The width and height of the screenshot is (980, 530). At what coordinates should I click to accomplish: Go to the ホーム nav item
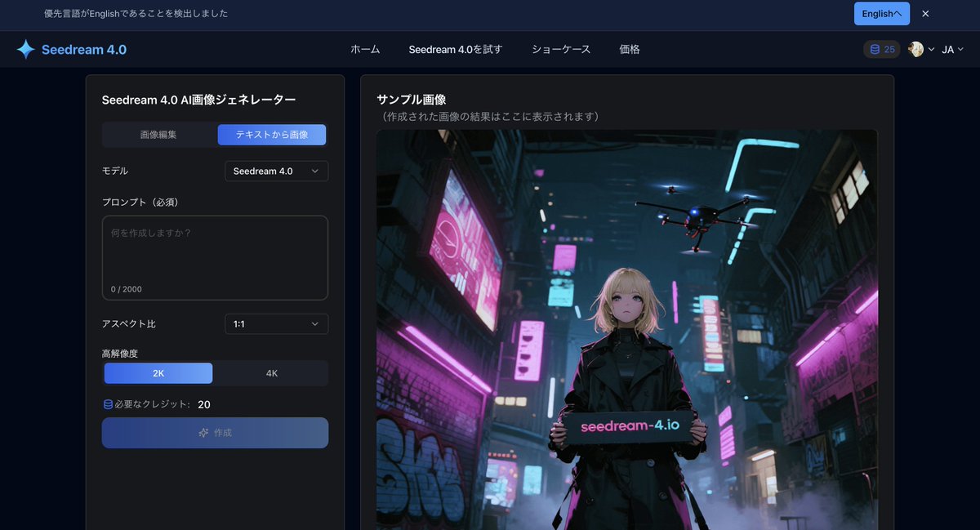coord(365,49)
